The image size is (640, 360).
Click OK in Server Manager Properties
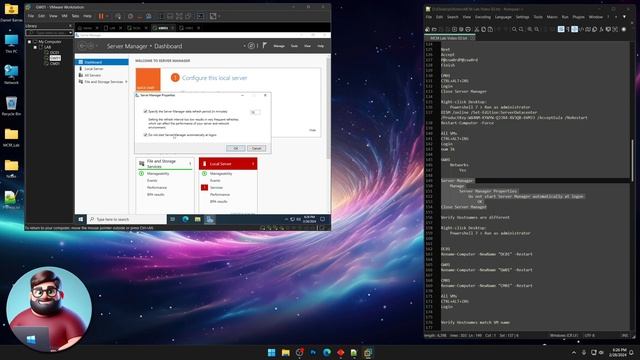tap(236, 148)
